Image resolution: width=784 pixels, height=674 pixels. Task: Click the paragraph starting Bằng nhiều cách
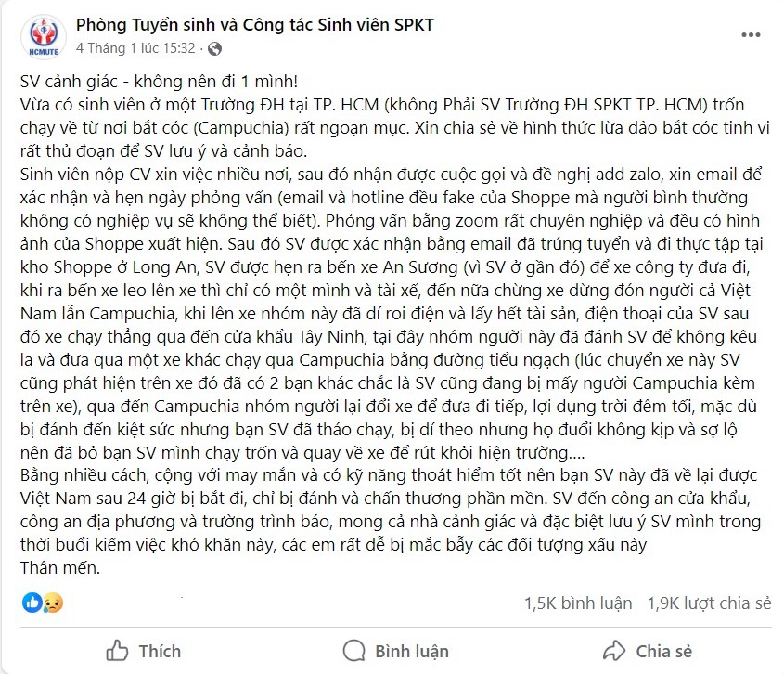tap(390, 510)
